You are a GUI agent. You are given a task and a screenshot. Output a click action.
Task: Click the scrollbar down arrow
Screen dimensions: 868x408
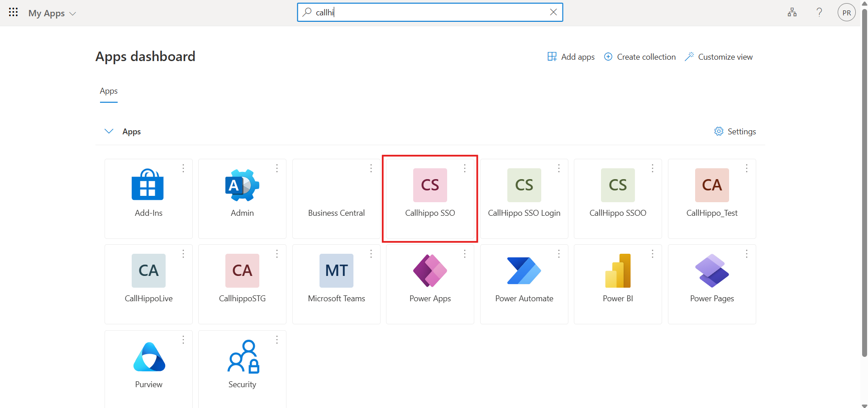pyautogui.click(x=864, y=405)
